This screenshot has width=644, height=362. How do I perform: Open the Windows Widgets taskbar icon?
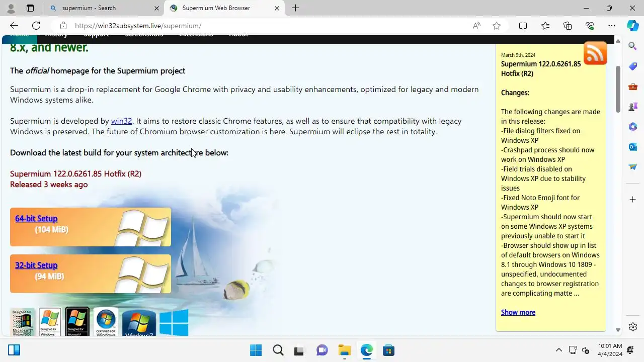(14, 350)
